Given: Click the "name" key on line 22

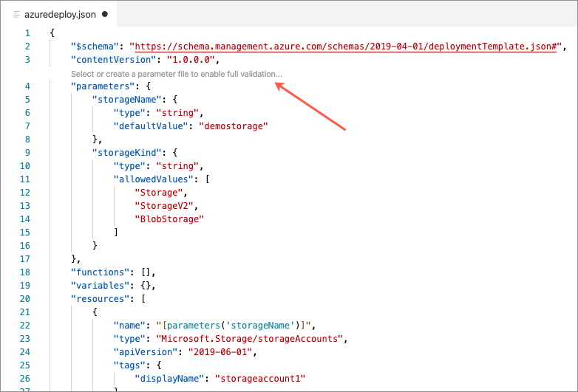Looking at the screenshot, I should [129, 326].
